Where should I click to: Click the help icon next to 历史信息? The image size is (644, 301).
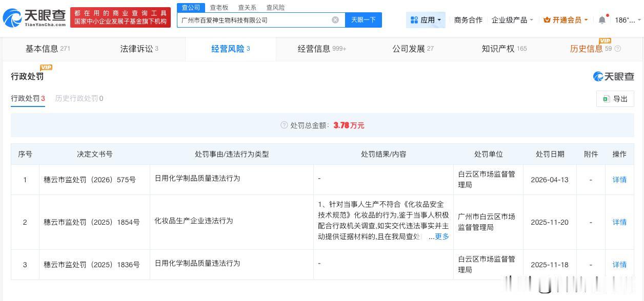coord(617,49)
